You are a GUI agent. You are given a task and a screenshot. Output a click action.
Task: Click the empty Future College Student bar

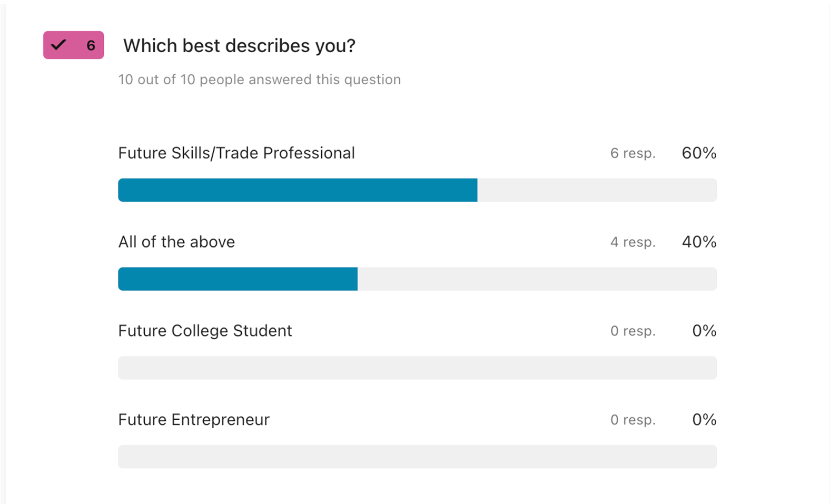417,368
